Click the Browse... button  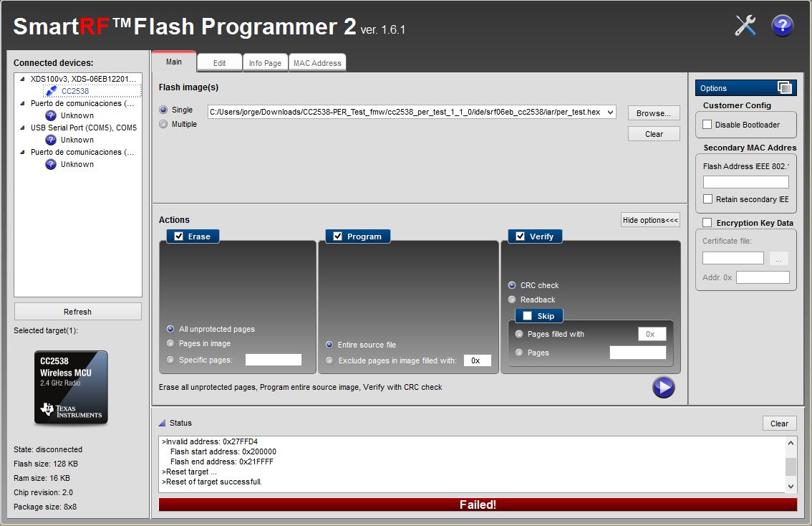(x=654, y=113)
